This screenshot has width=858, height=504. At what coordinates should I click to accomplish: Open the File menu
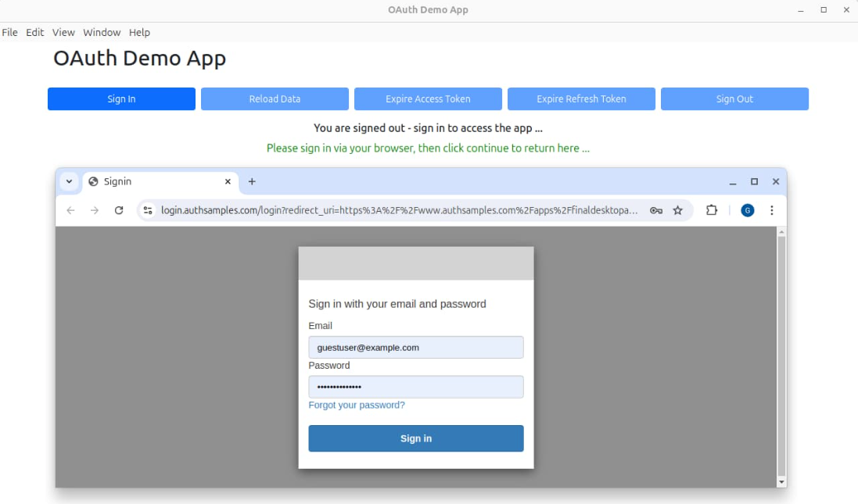pyautogui.click(x=10, y=32)
